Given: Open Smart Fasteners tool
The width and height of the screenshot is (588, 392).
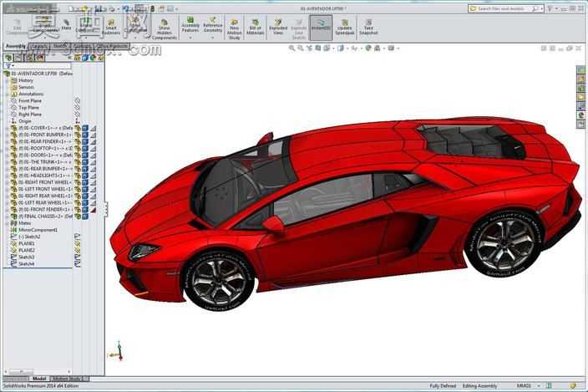Looking at the screenshot, I should pyautogui.click(x=111, y=27).
